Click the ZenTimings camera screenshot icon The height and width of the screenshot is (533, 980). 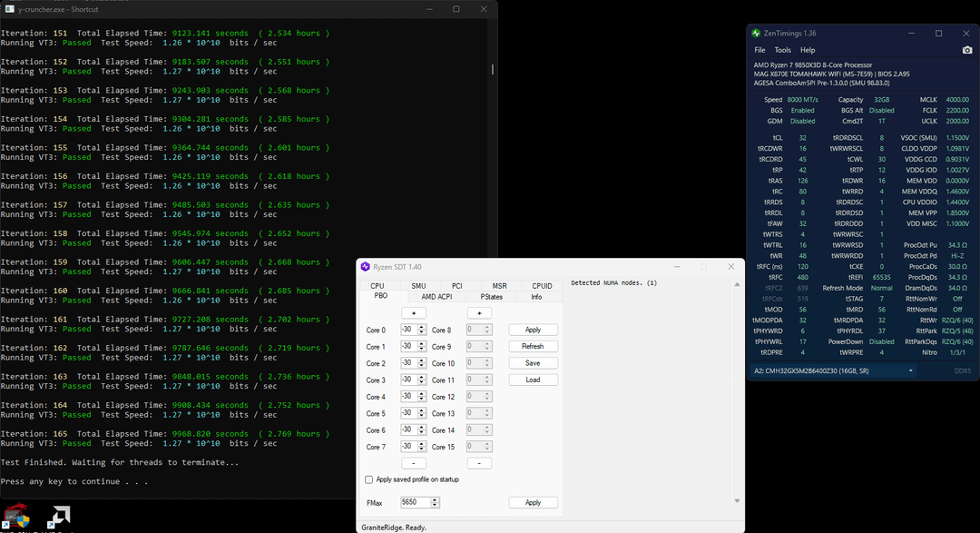(x=966, y=50)
